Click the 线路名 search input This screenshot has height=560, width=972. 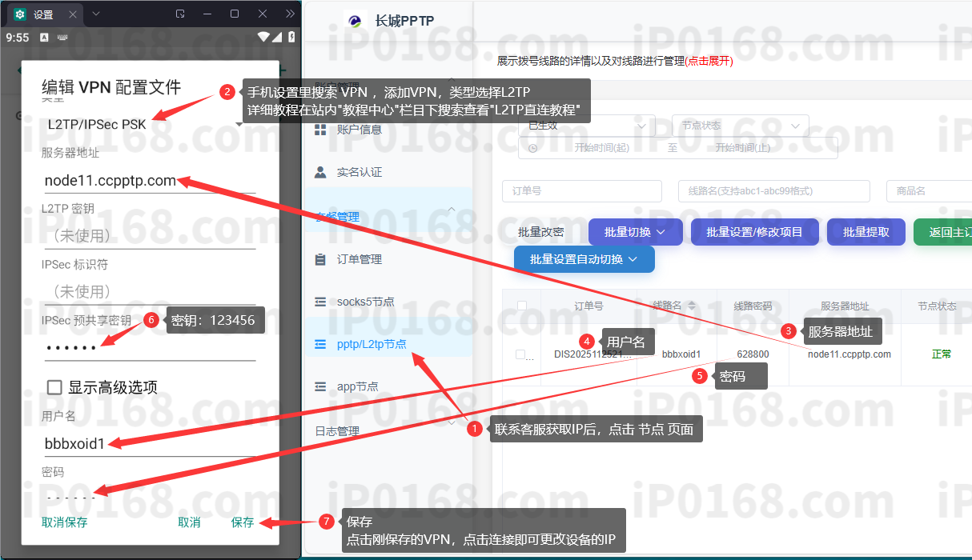pos(774,191)
